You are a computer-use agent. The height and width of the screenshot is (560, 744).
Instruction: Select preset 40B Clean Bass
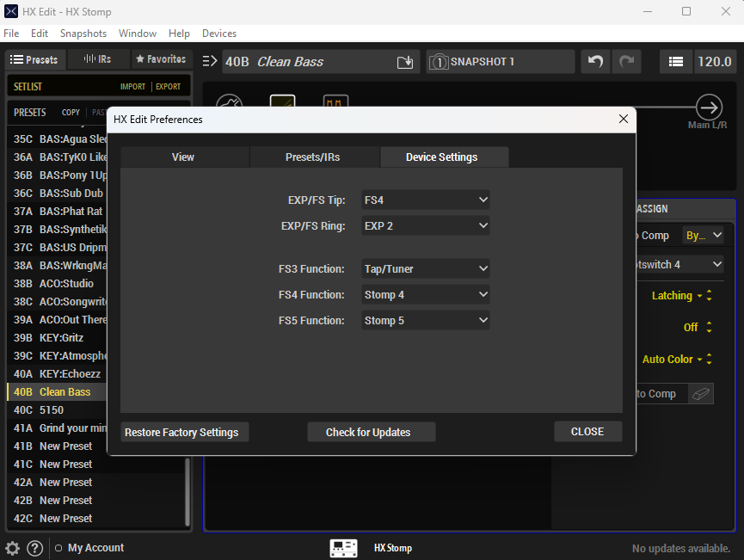57,392
